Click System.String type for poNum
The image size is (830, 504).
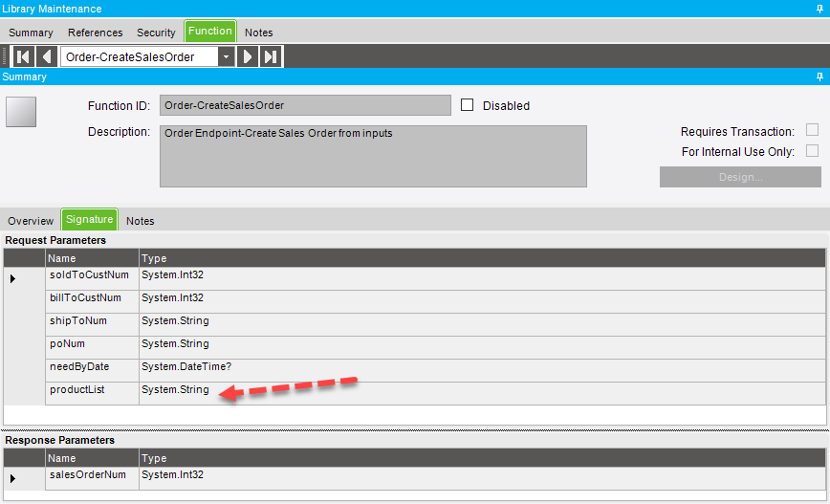pos(482,347)
